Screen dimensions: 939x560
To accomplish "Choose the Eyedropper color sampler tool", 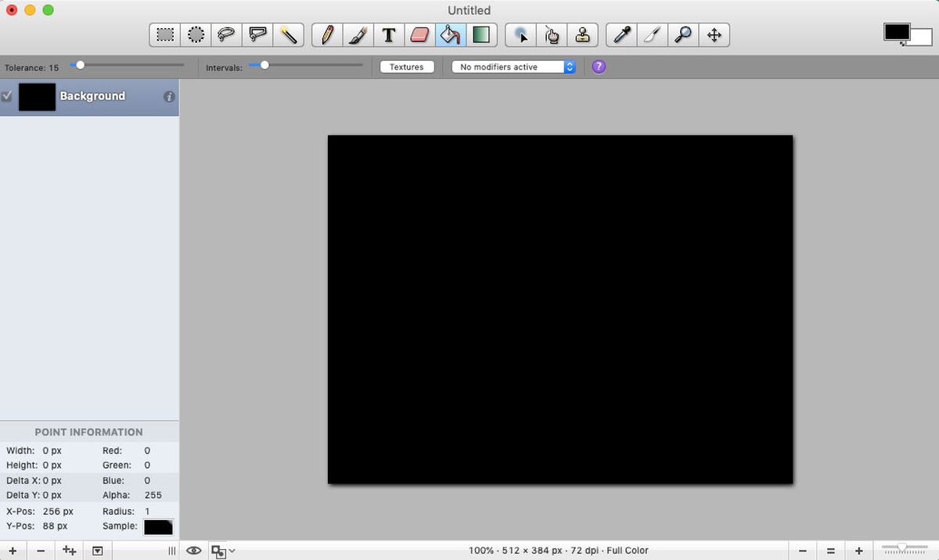I will click(622, 35).
